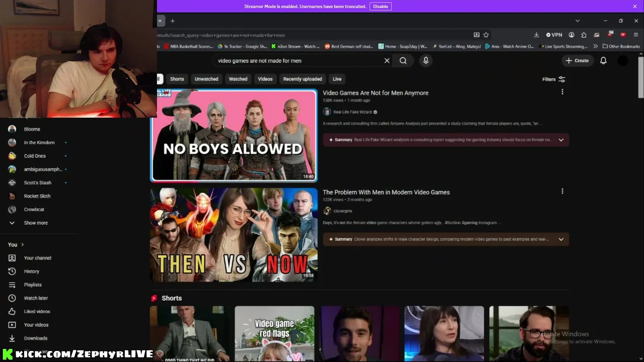Select the Videos filter chip

click(x=265, y=79)
